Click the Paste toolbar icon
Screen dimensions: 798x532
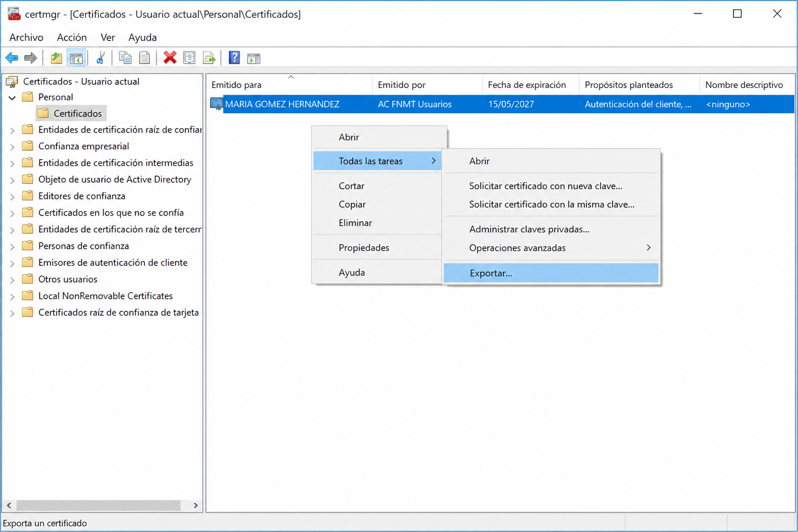(x=145, y=58)
